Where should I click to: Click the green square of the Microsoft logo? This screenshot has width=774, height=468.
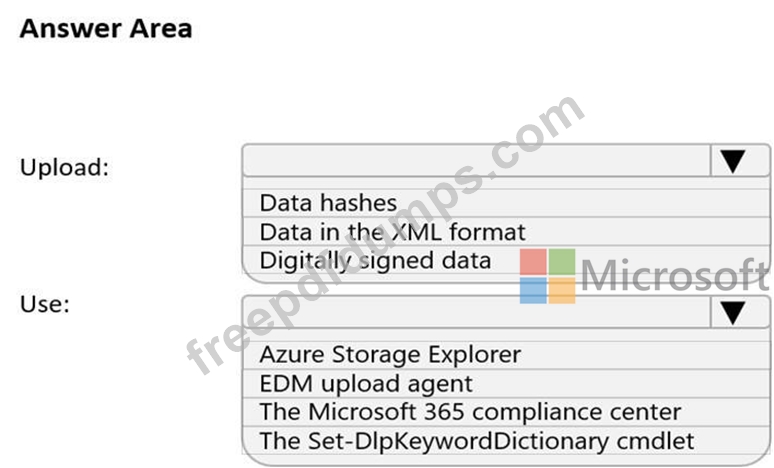click(x=562, y=262)
